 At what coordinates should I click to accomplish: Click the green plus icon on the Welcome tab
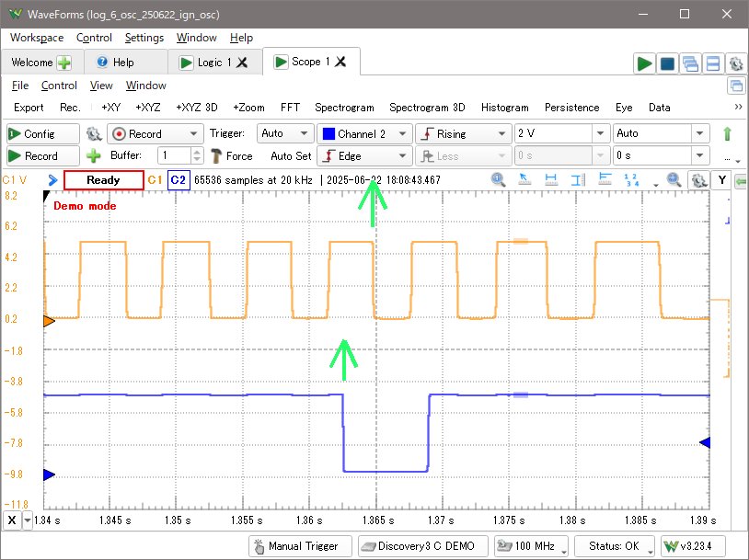coord(64,63)
